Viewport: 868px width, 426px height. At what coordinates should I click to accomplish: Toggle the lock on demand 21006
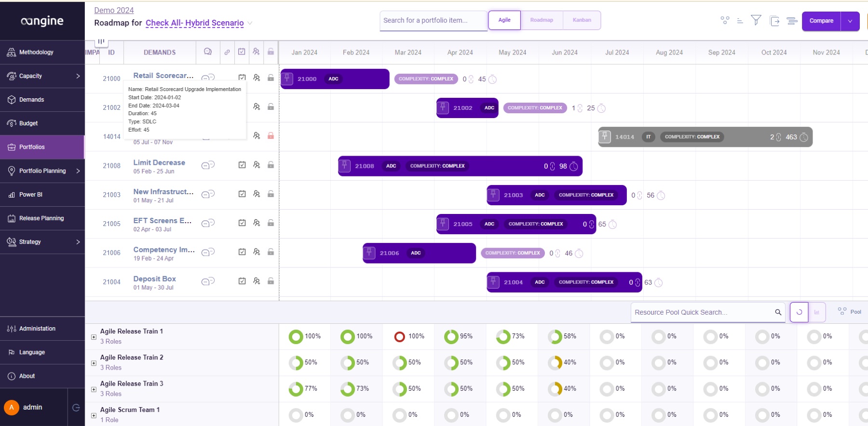271,252
